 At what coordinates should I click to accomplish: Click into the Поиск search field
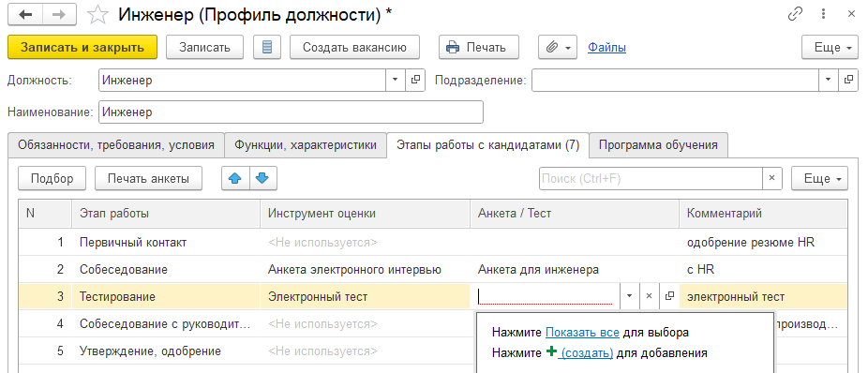(x=651, y=178)
